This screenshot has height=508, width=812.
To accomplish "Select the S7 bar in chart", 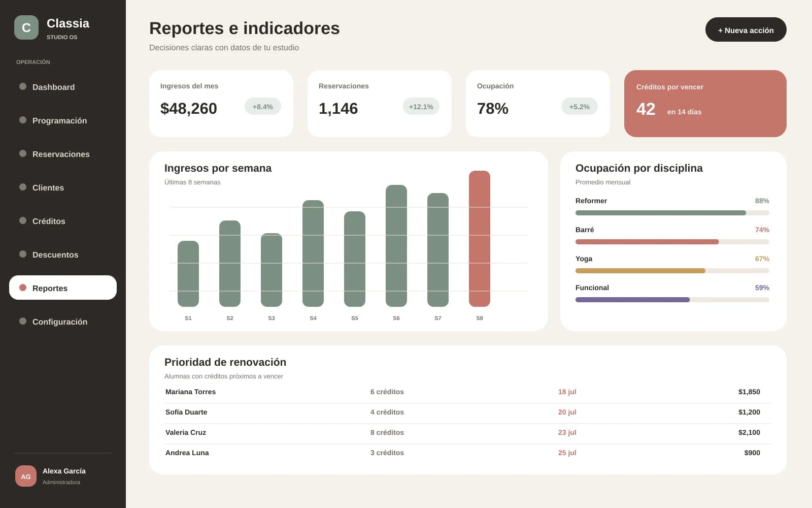I will pos(438,250).
